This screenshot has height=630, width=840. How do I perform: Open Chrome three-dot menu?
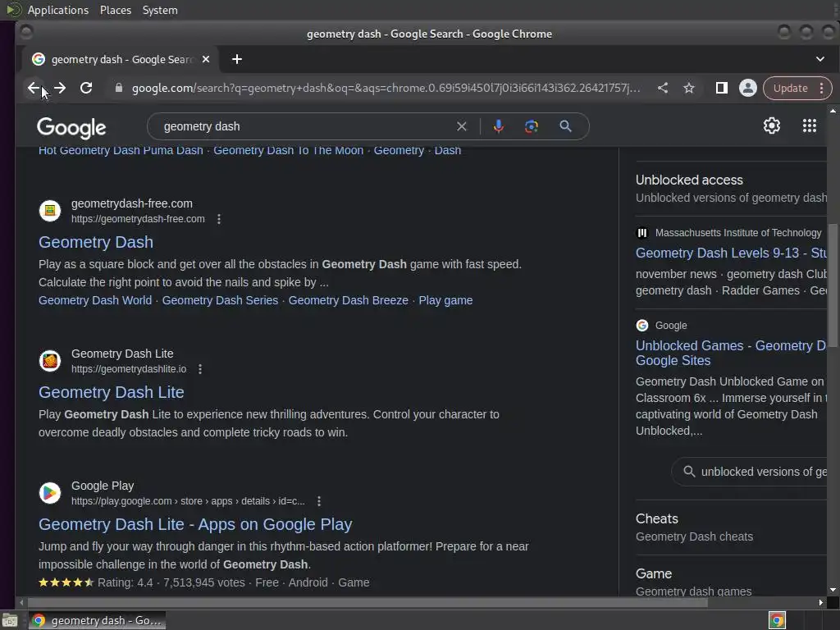(822, 88)
